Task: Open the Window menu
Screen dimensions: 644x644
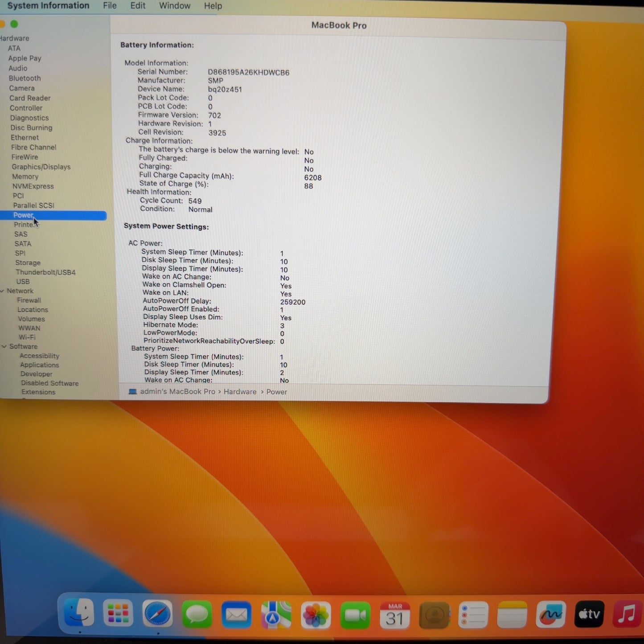Action: click(x=174, y=6)
